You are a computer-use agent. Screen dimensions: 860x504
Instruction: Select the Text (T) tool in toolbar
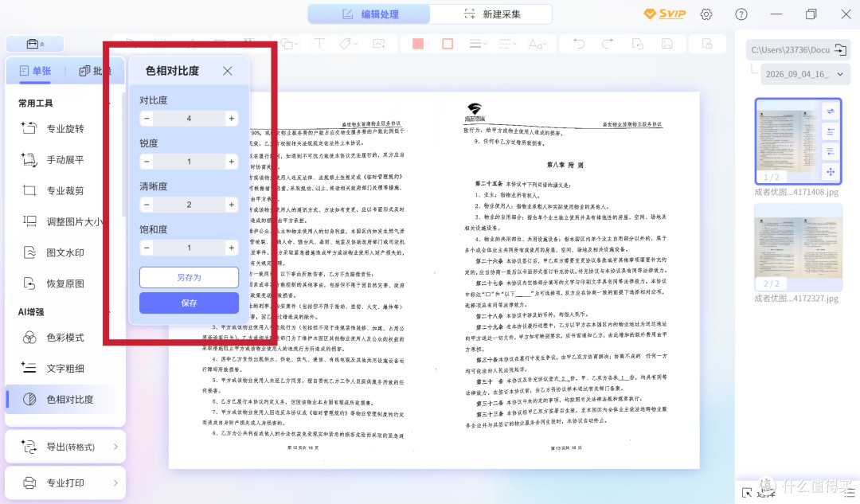click(x=319, y=44)
